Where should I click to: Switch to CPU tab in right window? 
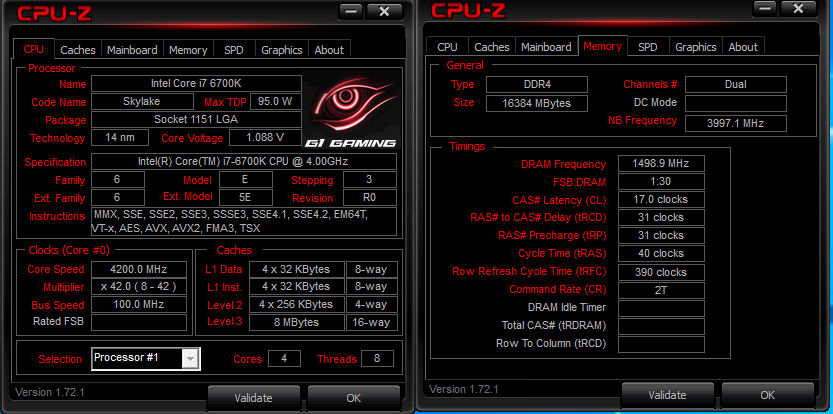(x=447, y=47)
